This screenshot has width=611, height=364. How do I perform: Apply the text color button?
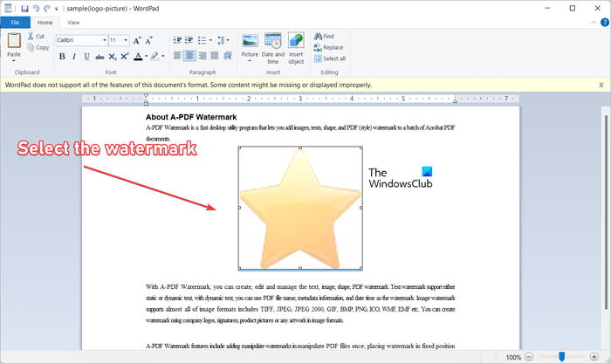coord(138,57)
